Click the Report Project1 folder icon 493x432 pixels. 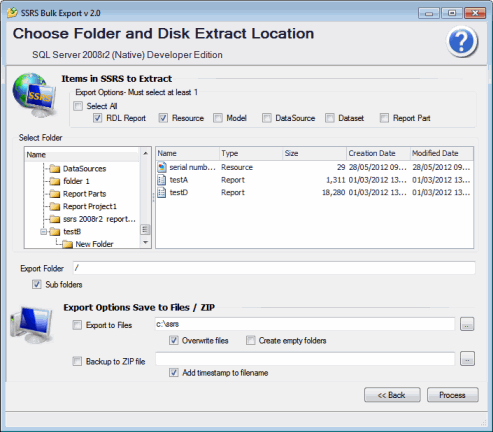pyautogui.click(x=55, y=207)
